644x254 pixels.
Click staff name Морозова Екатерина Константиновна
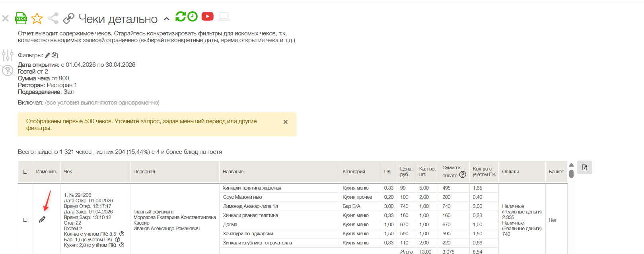(175, 217)
